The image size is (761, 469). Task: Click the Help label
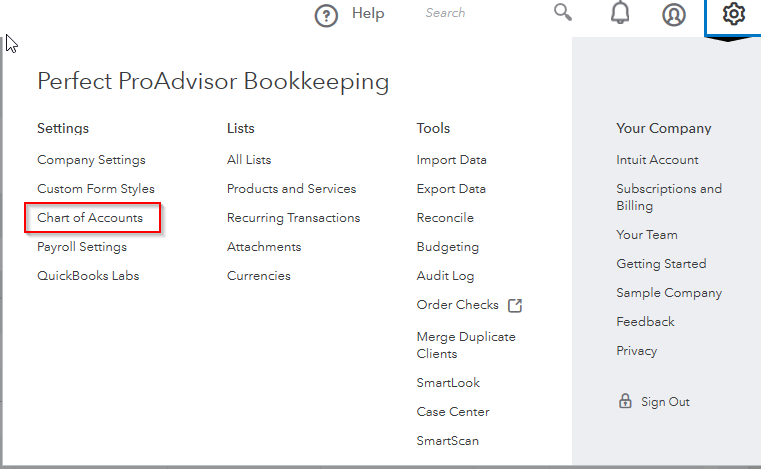point(368,13)
